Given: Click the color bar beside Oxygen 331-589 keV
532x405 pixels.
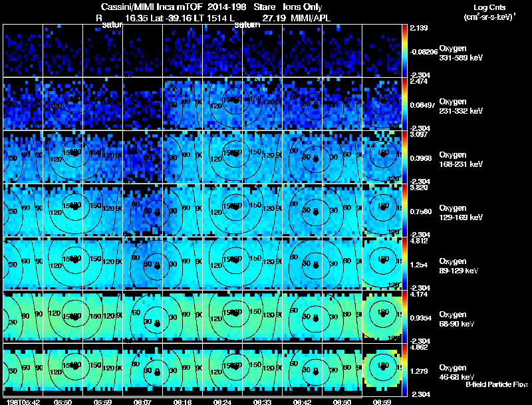Looking at the screenshot, I should pos(404,51).
